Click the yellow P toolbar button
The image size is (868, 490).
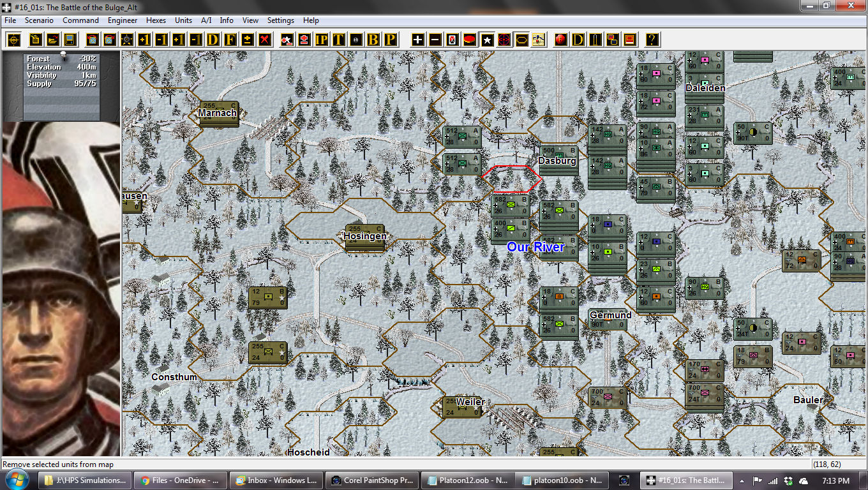click(391, 40)
